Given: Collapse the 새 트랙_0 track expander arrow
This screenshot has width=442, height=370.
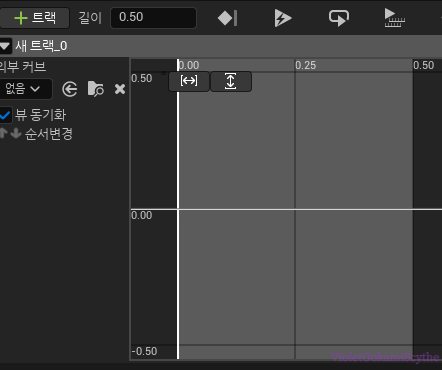Looking at the screenshot, I should point(5,46).
